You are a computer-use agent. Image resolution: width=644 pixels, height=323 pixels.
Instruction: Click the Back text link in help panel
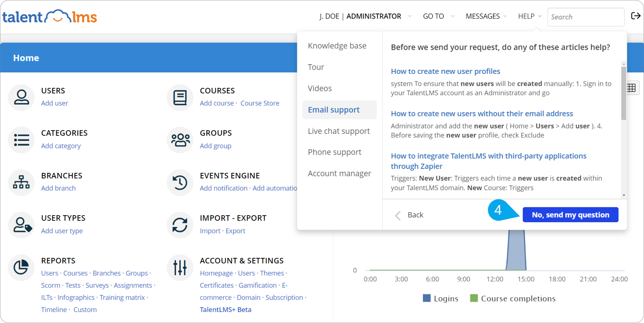(x=415, y=215)
